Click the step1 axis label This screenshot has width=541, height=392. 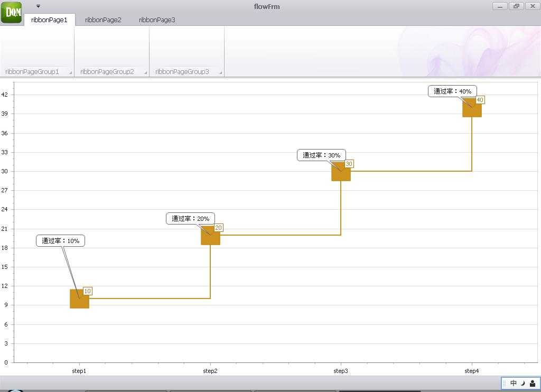tap(79, 371)
